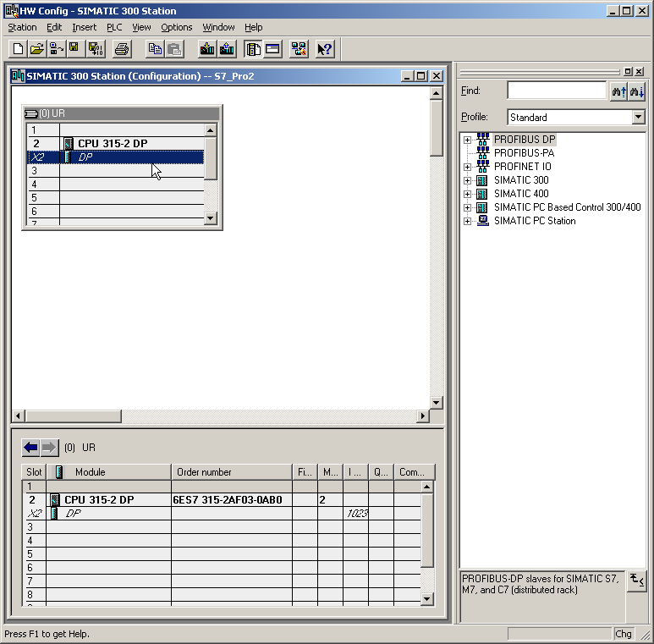This screenshot has height=644, width=654.
Task: Select the X2 DP row in rack
Action: click(116, 157)
